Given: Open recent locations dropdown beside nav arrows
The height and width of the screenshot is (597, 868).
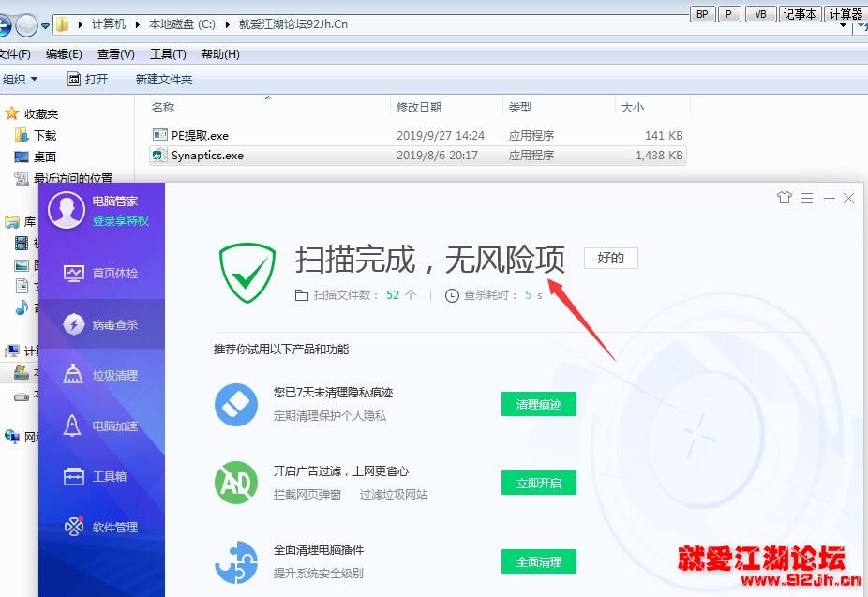Looking at the screenshot, I should coord(45,25).
